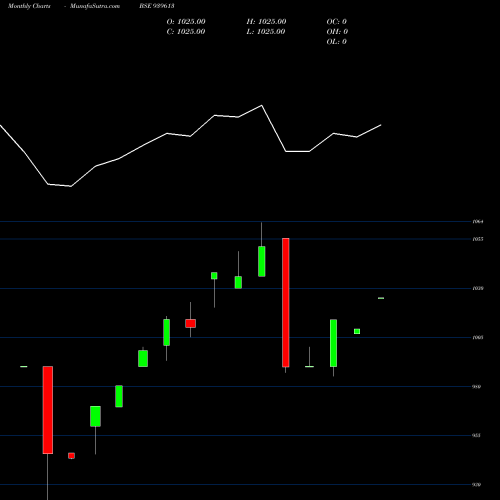Click the highest peak of the white line

[262, 106]
